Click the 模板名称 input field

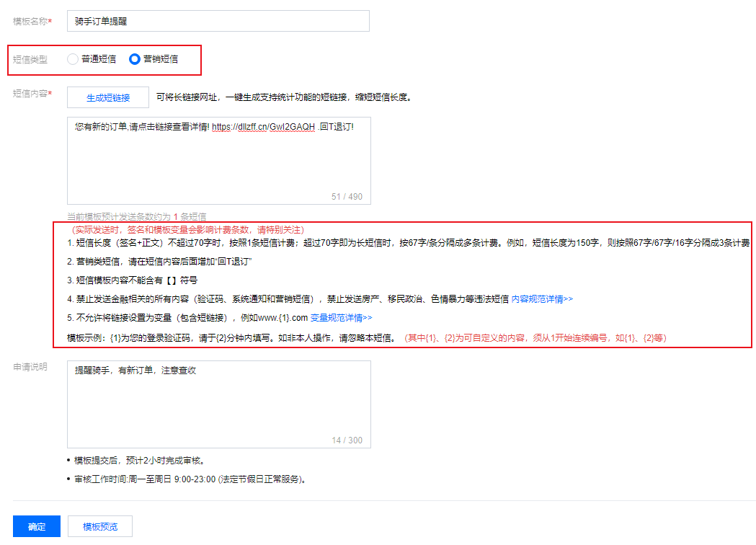(x=218, y=21)
